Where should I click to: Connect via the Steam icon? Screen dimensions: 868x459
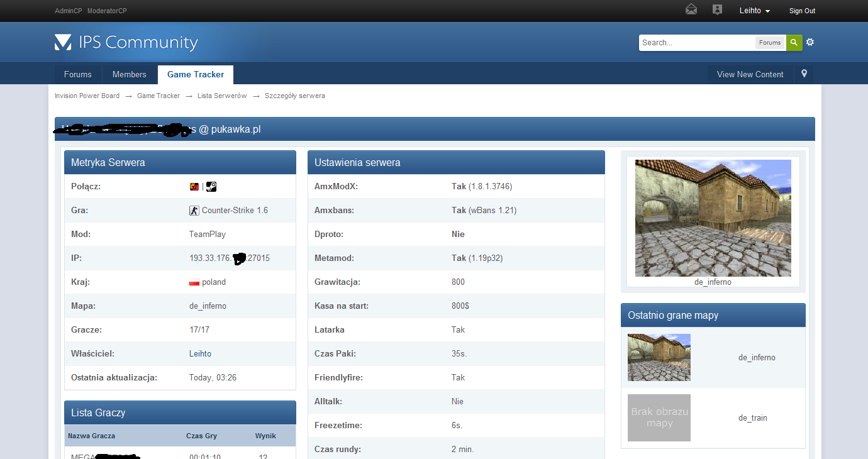pyautogui.click(x=211, y=187)
